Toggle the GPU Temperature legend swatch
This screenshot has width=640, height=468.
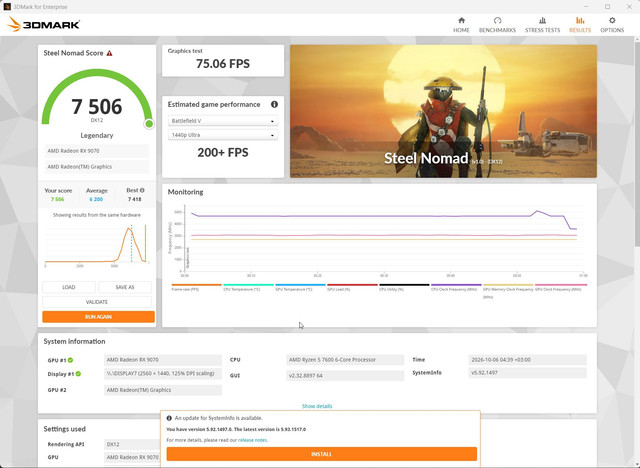click(x=300, y=285)
